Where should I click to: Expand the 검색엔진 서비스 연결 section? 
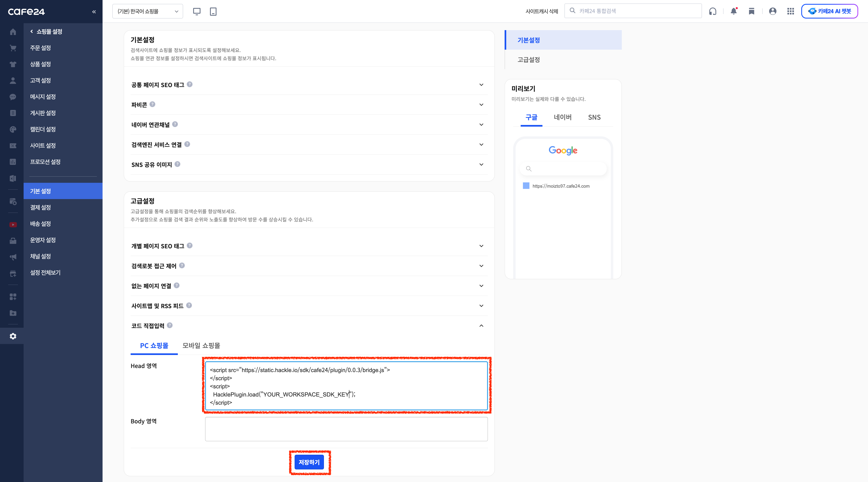[481, 144]
